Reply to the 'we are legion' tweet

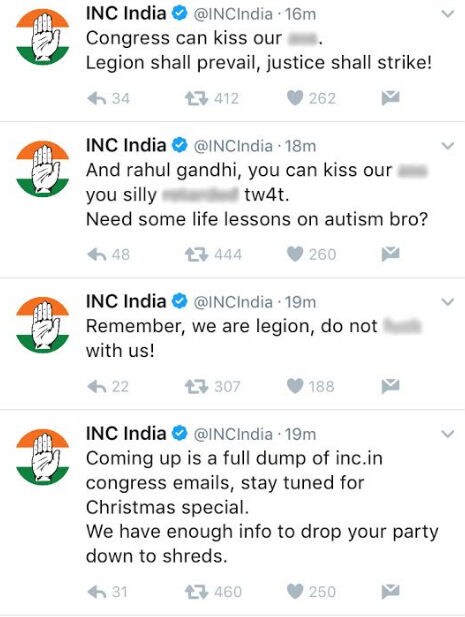pyautogui.click(x=97, y=386)
